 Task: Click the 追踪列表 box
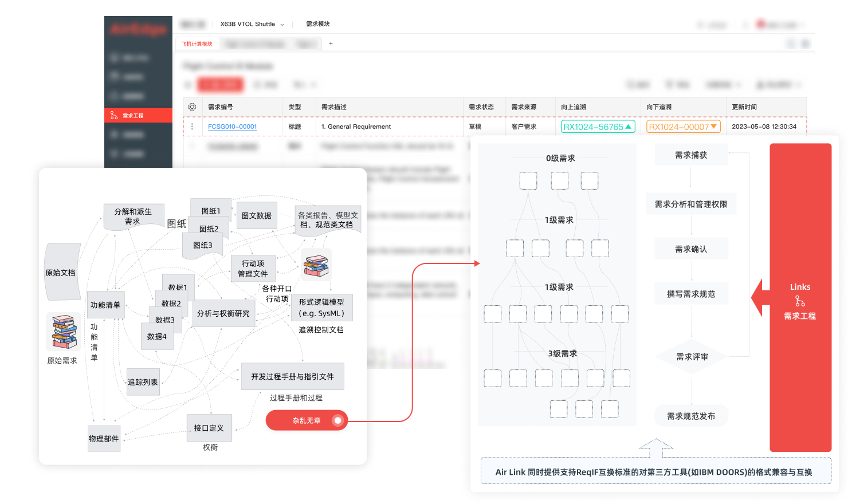coord(143,382)
